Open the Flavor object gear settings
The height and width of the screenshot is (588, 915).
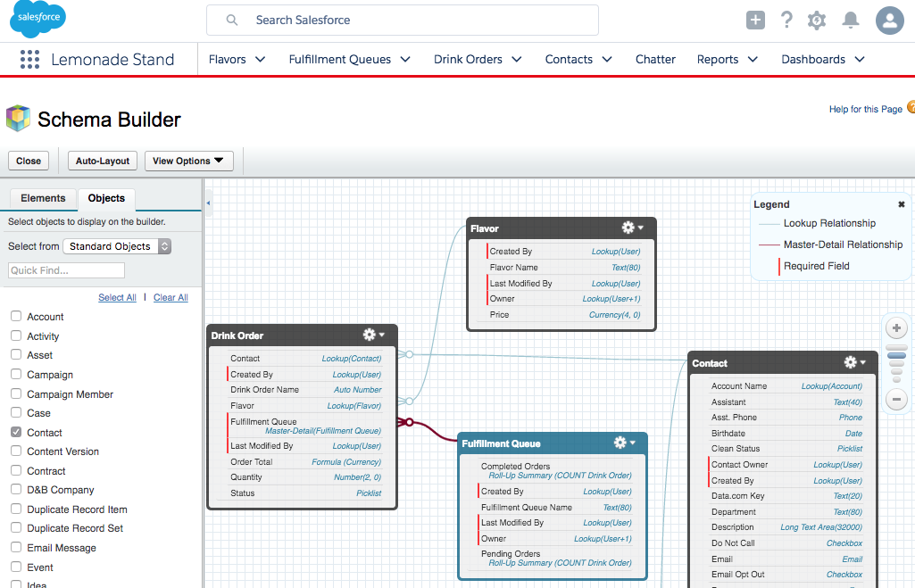(632, 228)
